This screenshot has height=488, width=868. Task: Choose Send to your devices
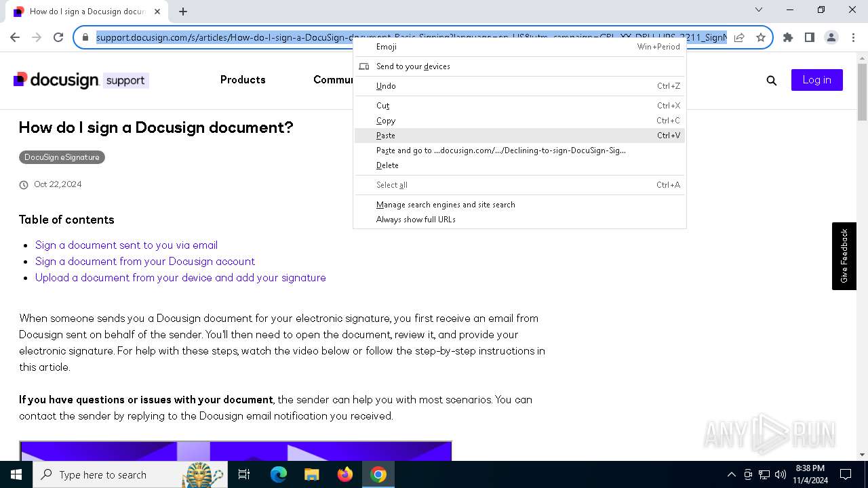pos(519,66)
